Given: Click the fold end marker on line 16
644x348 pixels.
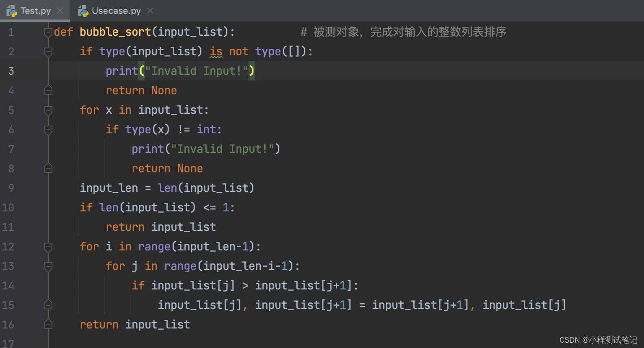Looking at the screenshot, I should [x=48, y=324].
